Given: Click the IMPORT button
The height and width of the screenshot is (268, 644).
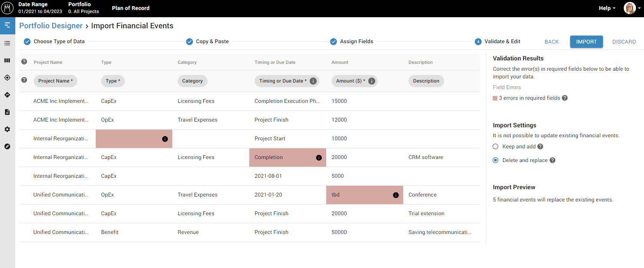Looking at the screenshot, I should tap(587, 42).
